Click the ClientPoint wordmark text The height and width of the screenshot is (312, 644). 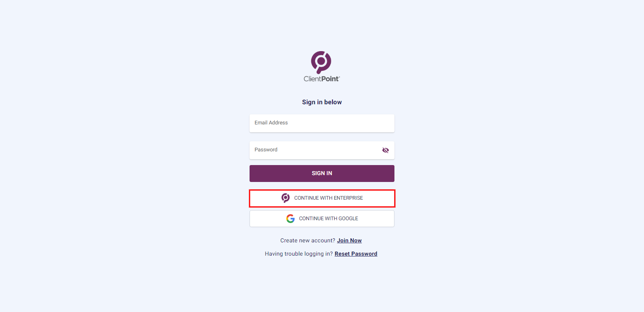[322, 79]
